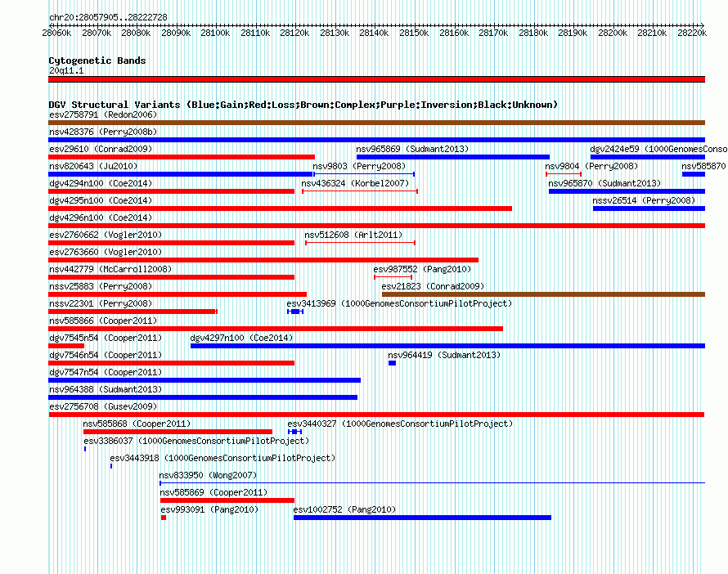
Task: Click the red 20q11.1 cytogenetic band
Action: (376, 79)
